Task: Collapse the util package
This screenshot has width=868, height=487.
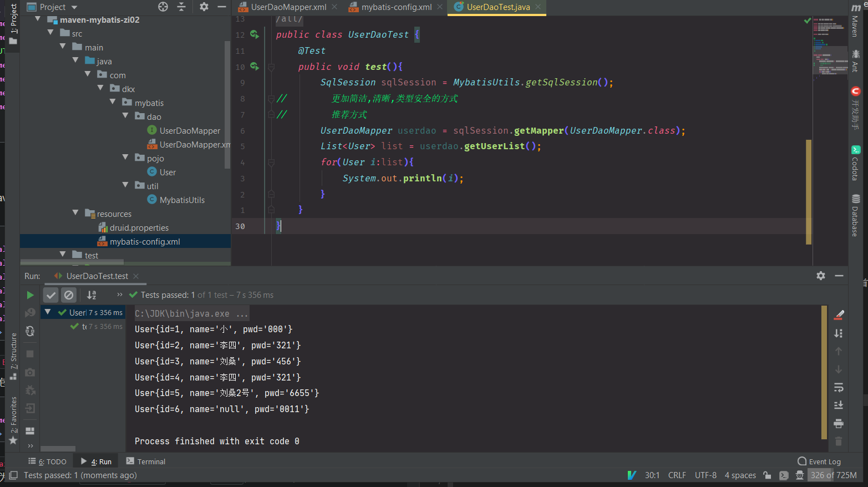Action: tap(125, 185)
